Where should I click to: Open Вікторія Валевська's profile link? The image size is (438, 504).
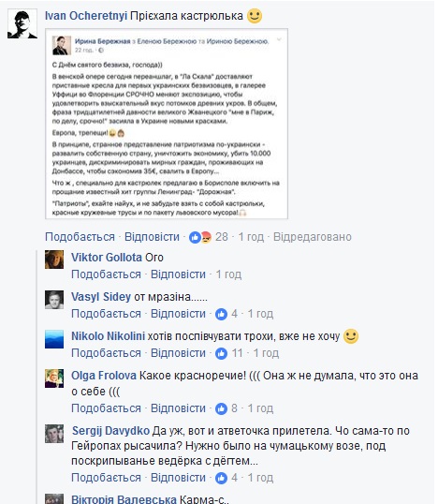(124, 499)
